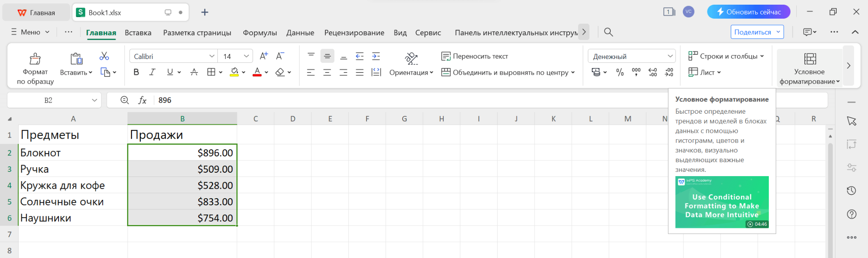
Task: Expand the Денежный number format dropdown
Action: pos(670,56)
